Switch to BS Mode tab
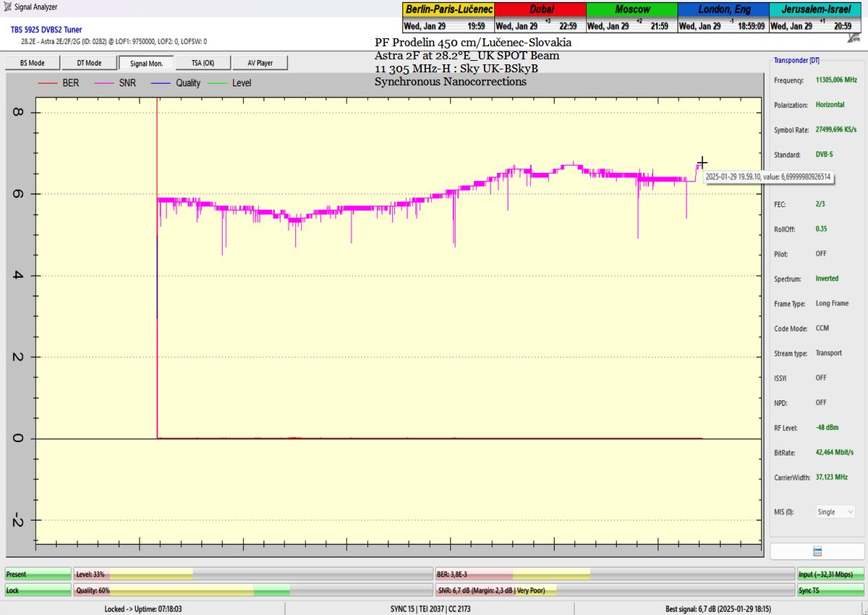Image resolution: width=868 pixels, height=615 pixels. point(32,63)
